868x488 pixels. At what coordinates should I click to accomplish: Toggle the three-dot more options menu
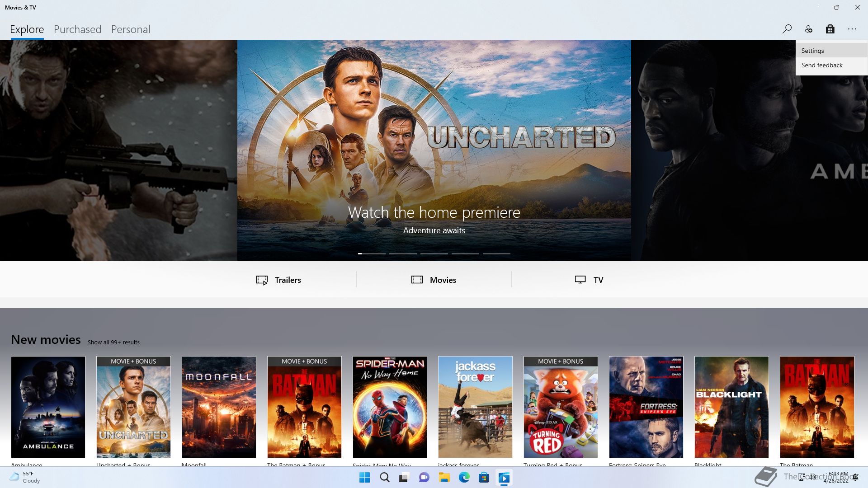852,29
